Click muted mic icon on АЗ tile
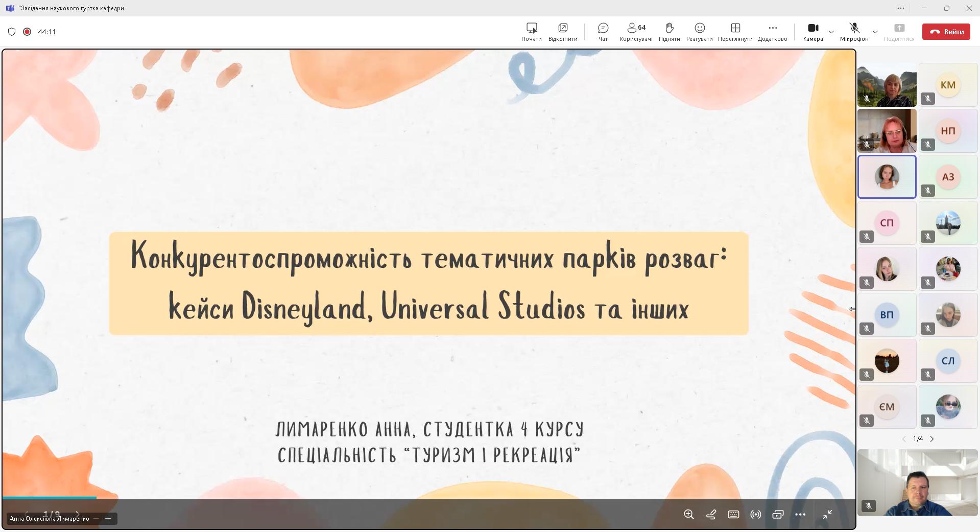This screenshot has width=980, height=532. [928, 191]
